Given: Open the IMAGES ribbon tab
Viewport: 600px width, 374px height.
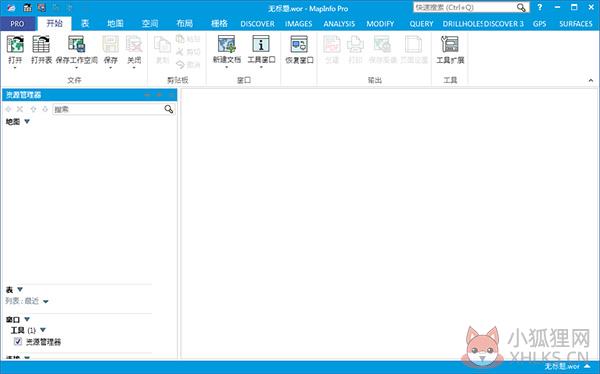Looking at the screenshot, I should [298, 24].
